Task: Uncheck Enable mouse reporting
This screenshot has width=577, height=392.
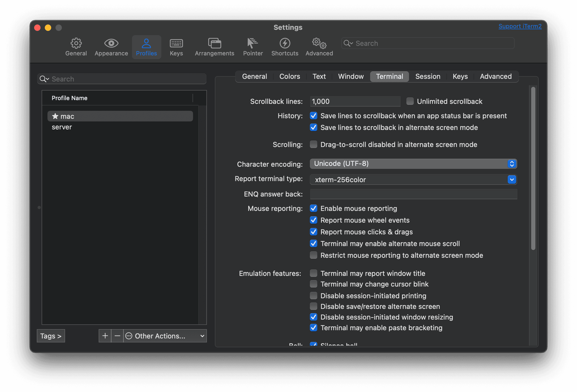Action: (314, 208)
